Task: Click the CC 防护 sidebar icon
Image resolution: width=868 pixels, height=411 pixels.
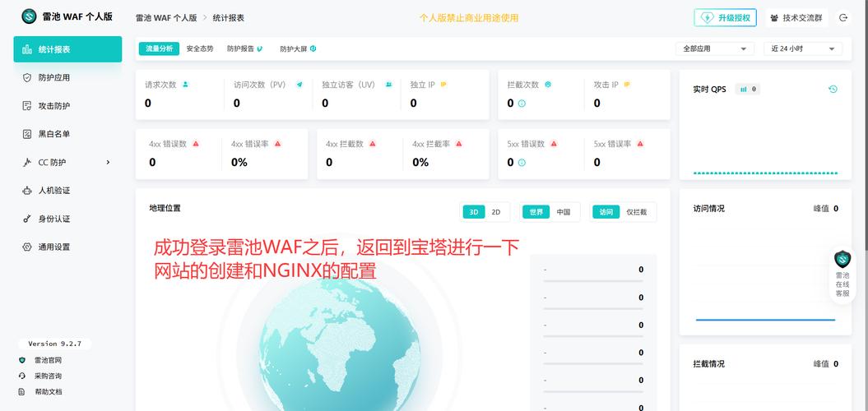Action: [x=26, y=162]
